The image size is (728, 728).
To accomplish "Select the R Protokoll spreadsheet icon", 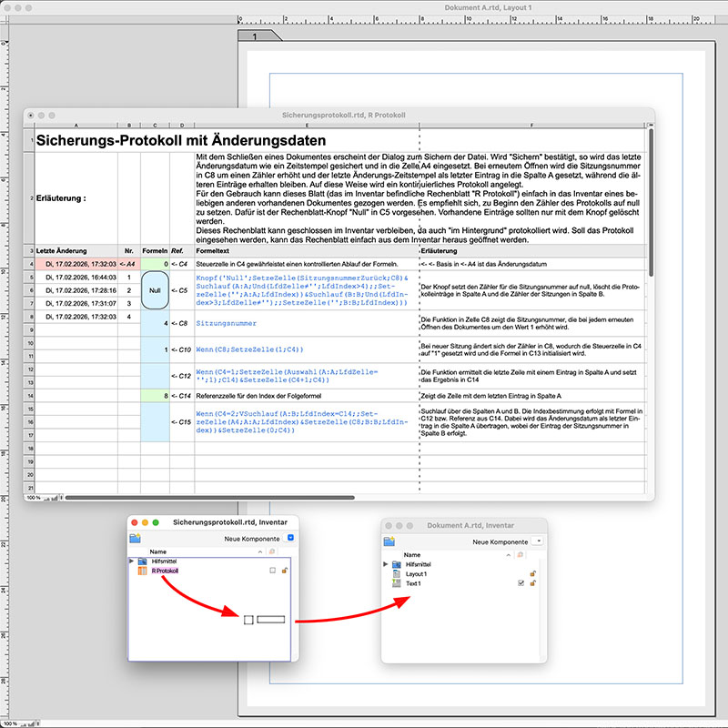I will [142, 571].
